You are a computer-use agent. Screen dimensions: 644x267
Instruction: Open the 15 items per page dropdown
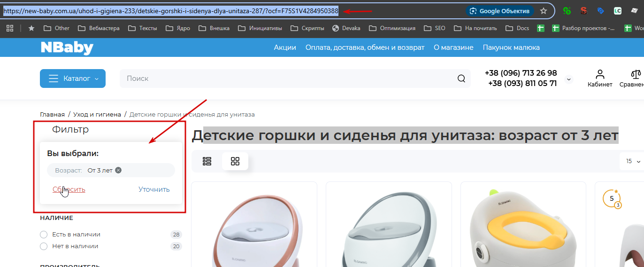pyautogui.click(x=633, y=161)
